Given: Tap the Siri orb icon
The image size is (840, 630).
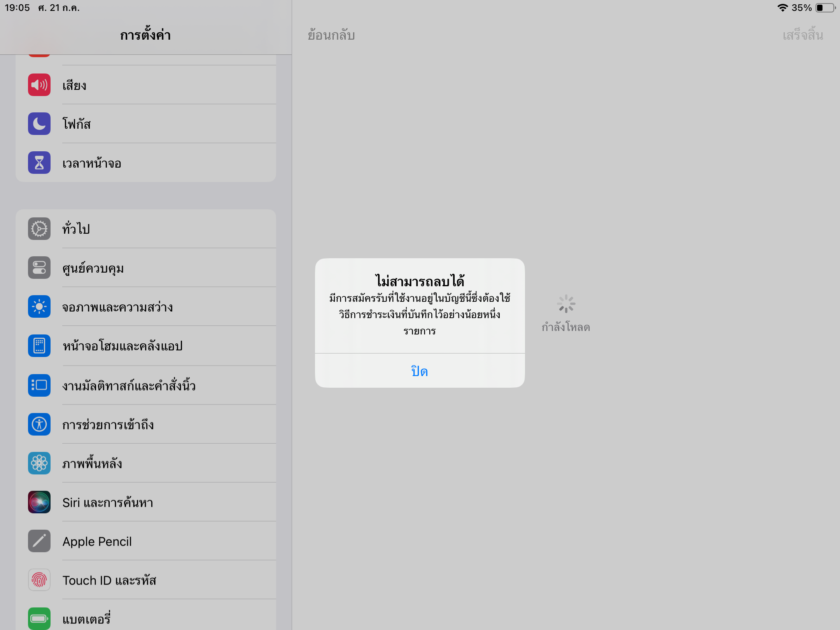Looking at the screenshot, I should pyautogui.click(x=39, y=502).
